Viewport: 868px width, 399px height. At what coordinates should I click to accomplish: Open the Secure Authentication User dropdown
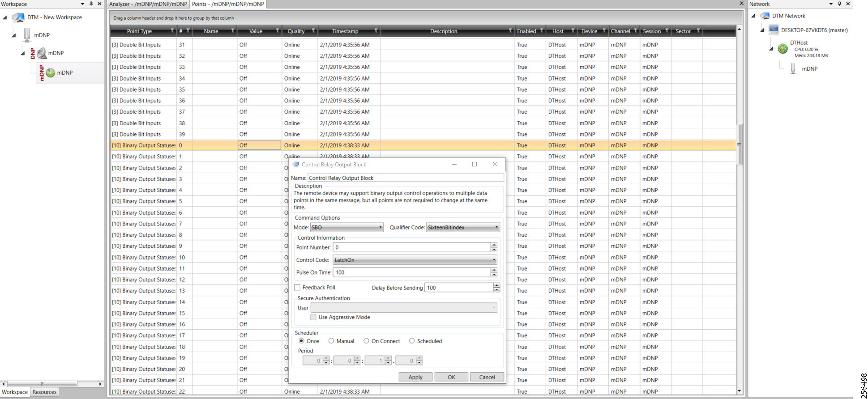click(404, 308)
